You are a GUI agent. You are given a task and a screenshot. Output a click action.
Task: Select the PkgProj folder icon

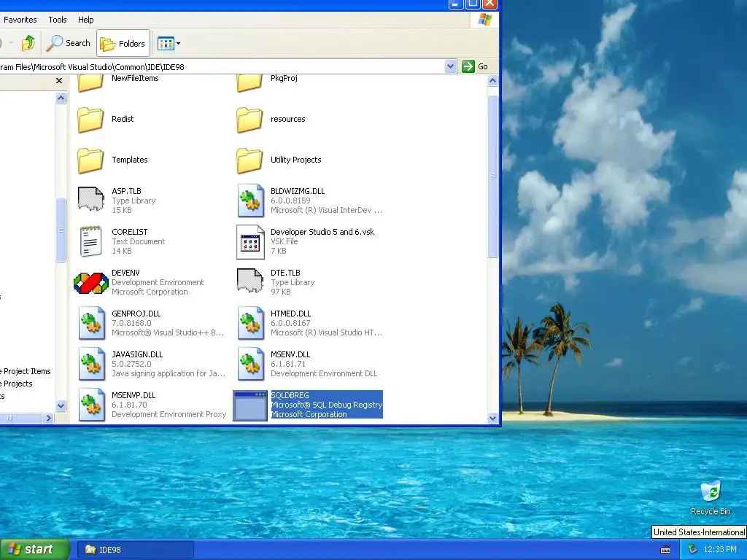[249, 82]
